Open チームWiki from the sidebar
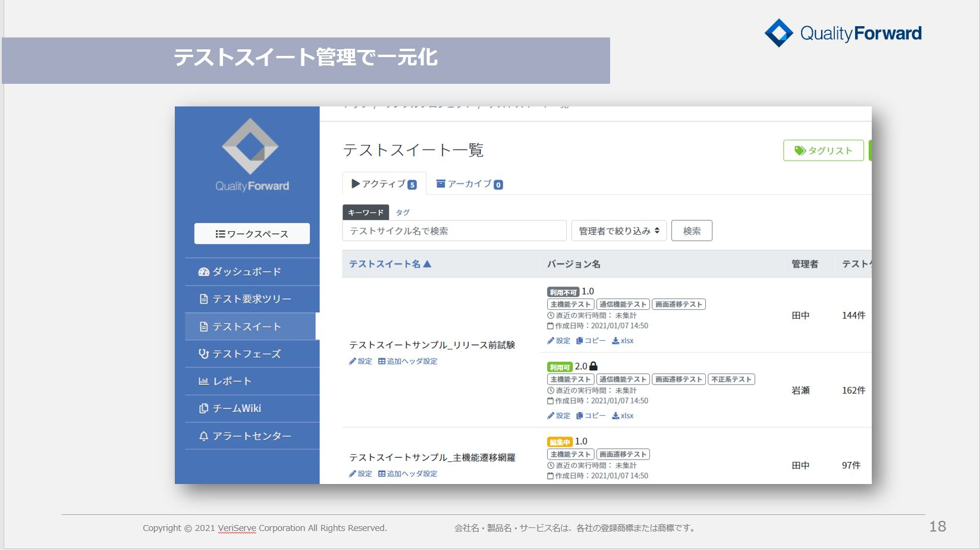Viewport: 980px width, 550px height. pos(252,408)
